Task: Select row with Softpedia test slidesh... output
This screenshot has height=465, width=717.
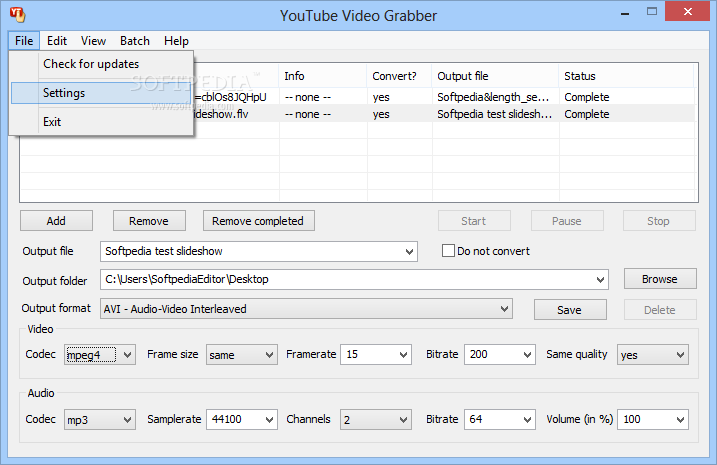Action: tap(444, 114)
